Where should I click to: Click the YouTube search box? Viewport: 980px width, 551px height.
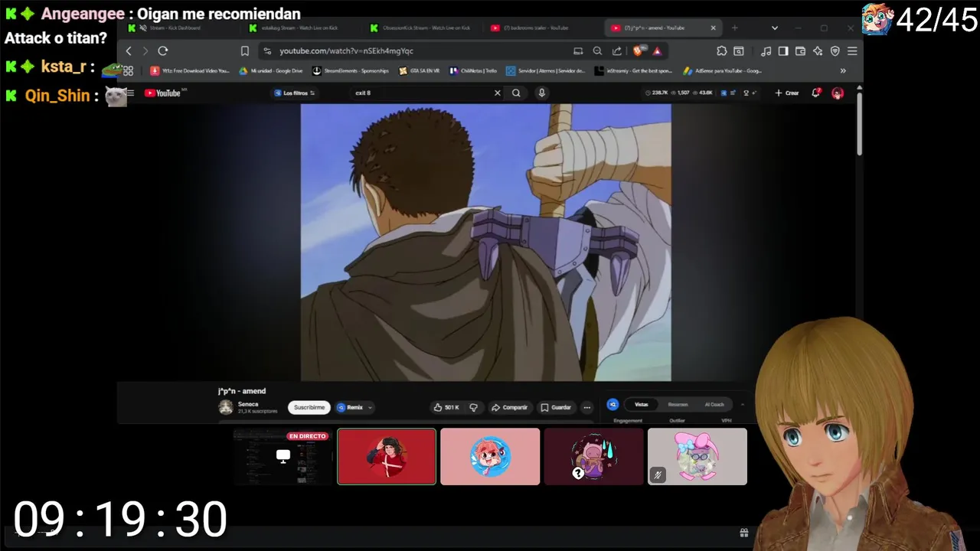click(x=421, y=93)
